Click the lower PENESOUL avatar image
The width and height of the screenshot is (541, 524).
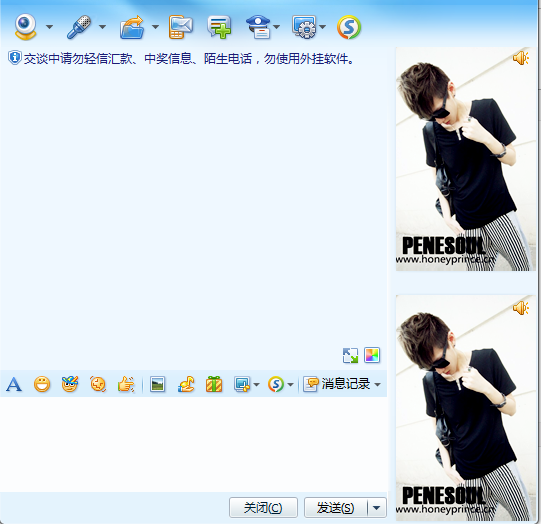(465, 408)
